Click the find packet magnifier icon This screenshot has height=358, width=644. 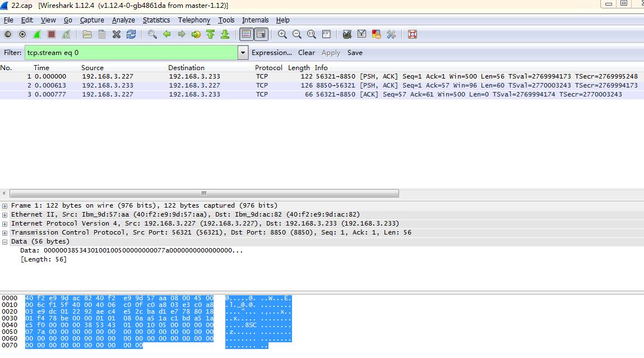tap(152, 34)
